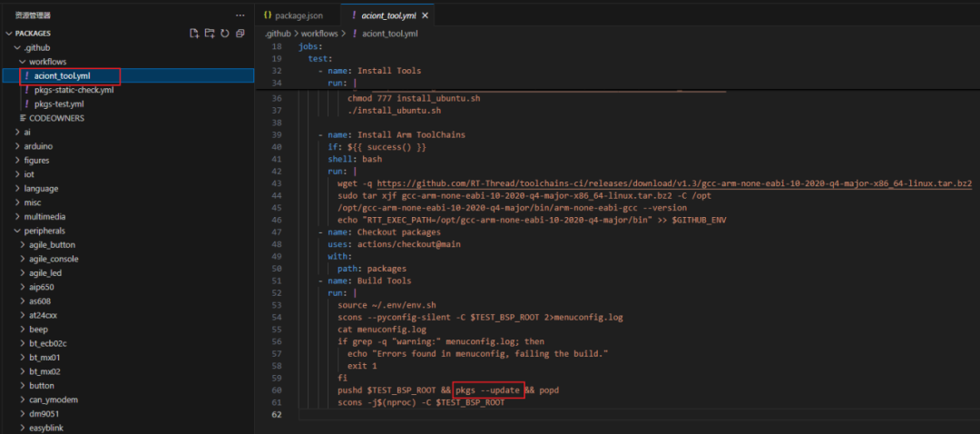
Task: Click 'name: Build Tools' on line 51
Action: tap(369, 281)
